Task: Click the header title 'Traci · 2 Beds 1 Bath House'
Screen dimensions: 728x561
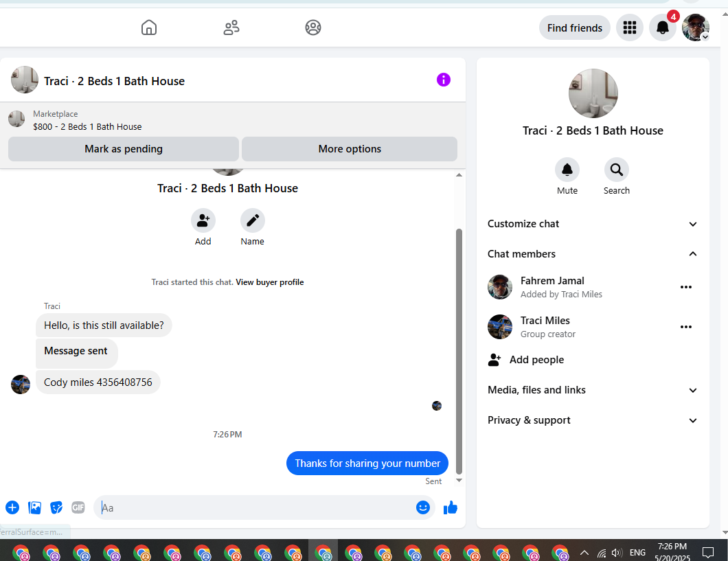Action: (114, 81)
